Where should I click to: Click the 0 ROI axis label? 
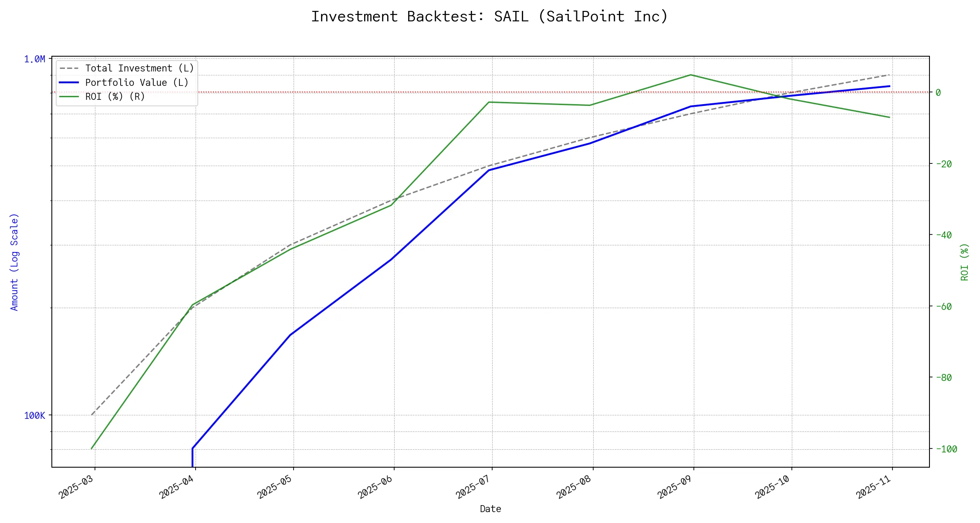(938, 92)
